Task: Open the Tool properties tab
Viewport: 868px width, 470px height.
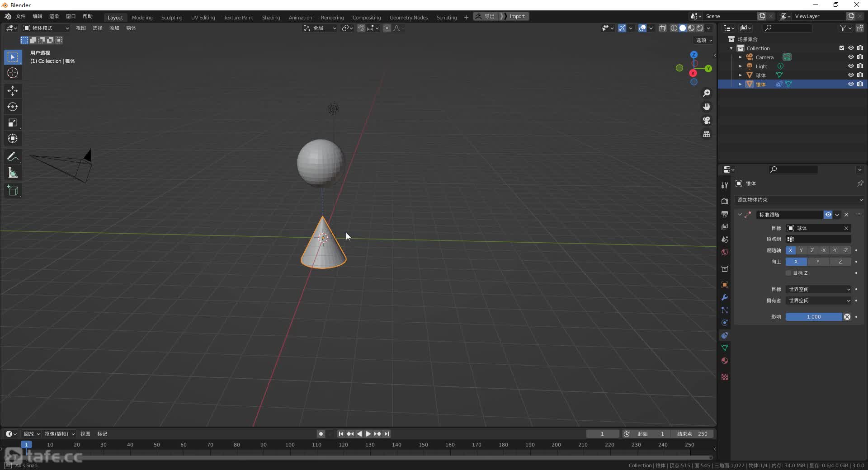Action: point(725,185)
